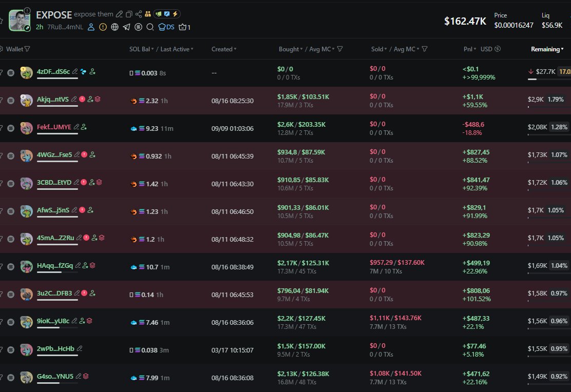Open the filter funnel next to Bought Avg MC
The image size is (571, 392).
(x=340, y=49)
